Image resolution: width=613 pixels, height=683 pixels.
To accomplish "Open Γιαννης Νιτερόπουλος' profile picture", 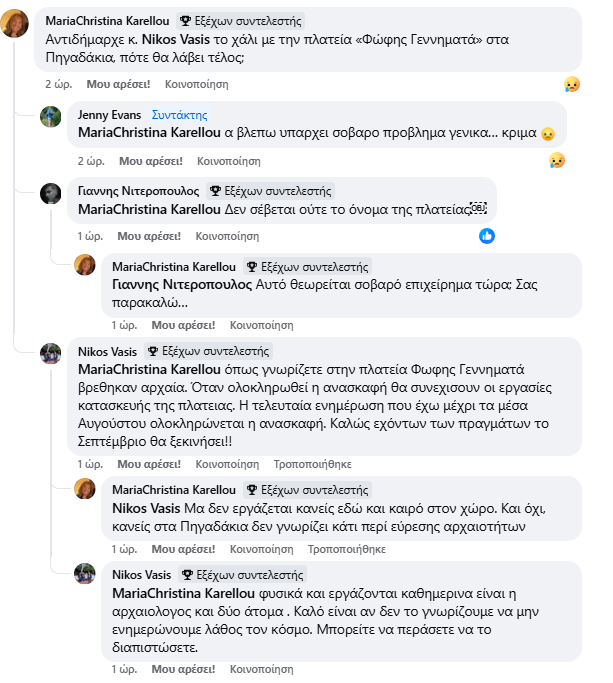I will [x=51, y=193].
